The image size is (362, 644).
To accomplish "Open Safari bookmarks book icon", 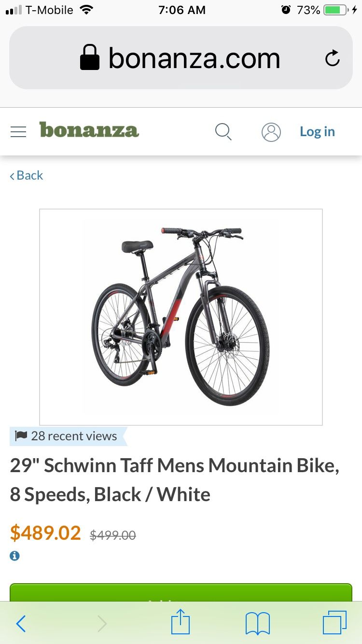I will click(x=258, y=624).
